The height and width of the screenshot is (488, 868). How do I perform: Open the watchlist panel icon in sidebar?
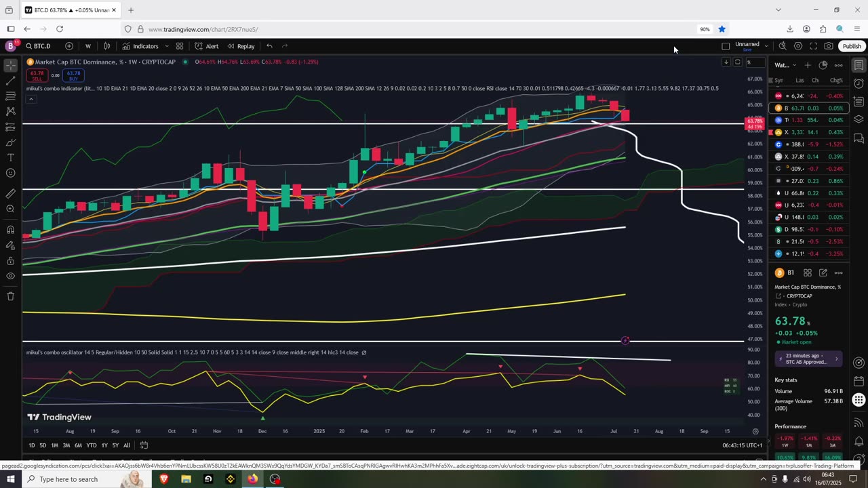[x=859, y=65]
